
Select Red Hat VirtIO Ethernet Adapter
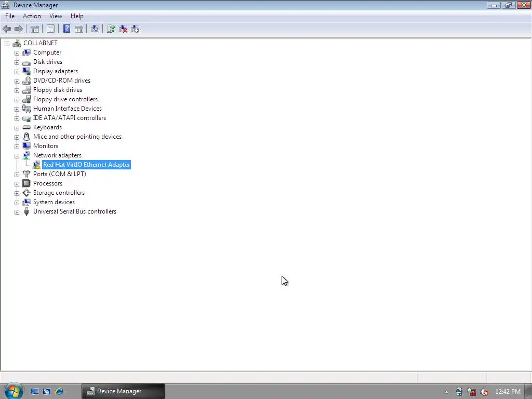(x=87, y=165)
